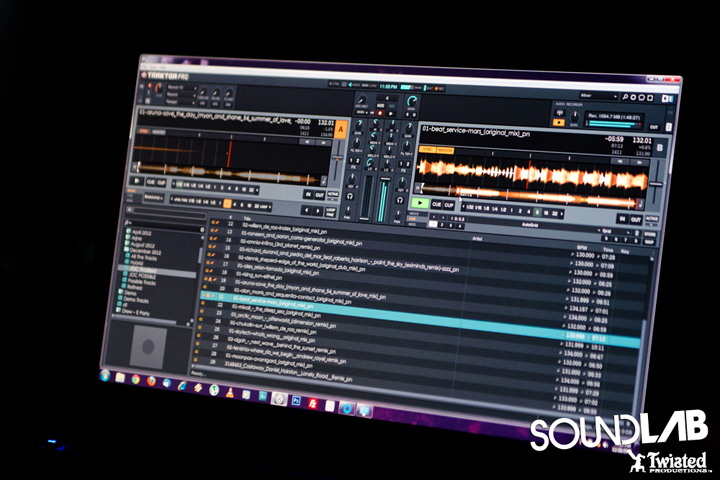Open the Beatjump move mode dropdown
The height and width of the screenshot is (480, 720).
tap(153, 198)
